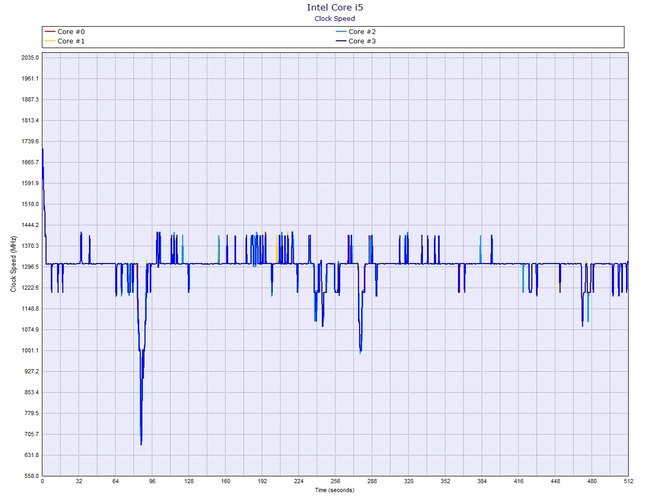Click the yellow Core #1 color line

pos(50,41)
